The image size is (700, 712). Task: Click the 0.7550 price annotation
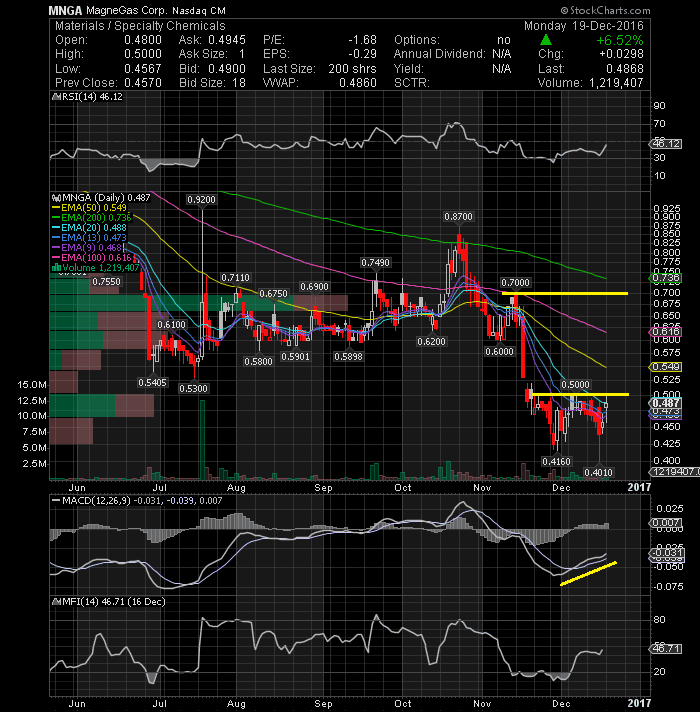click(107, 282)
